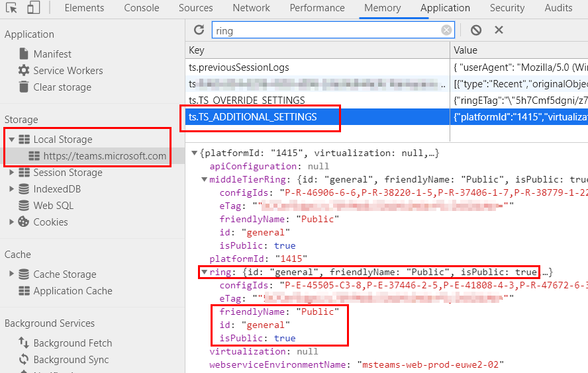Click the Value column header
588x373 pixels.
(x=519, y=50)
